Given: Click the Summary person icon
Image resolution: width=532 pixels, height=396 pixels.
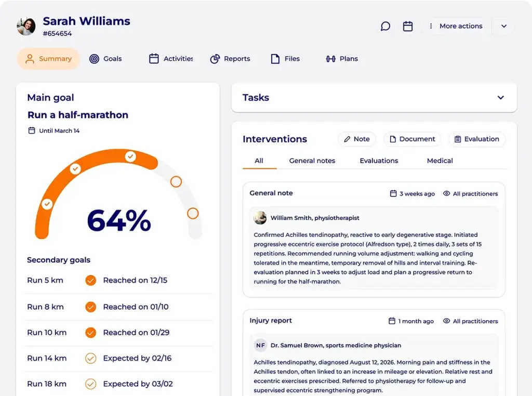Looking at the screenshot, I should point(30,59).
